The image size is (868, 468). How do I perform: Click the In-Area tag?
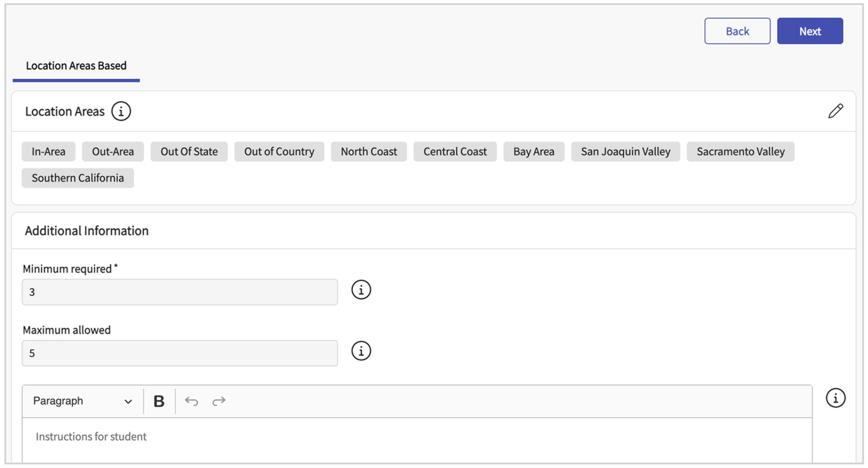[48, 152]
